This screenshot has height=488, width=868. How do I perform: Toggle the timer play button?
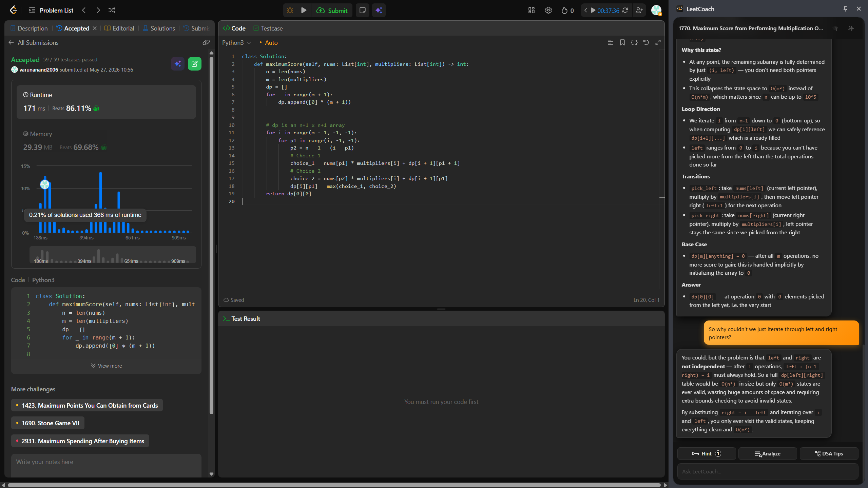[593, 10]
